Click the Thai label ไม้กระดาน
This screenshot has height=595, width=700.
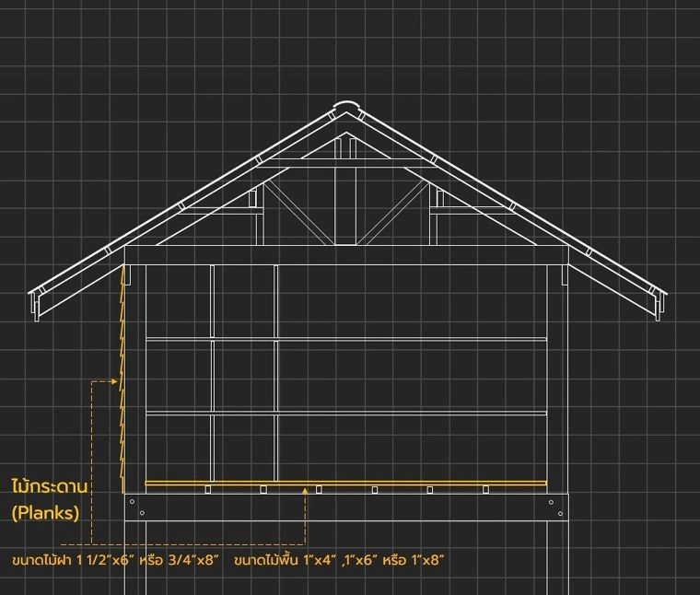pos(53,485)
